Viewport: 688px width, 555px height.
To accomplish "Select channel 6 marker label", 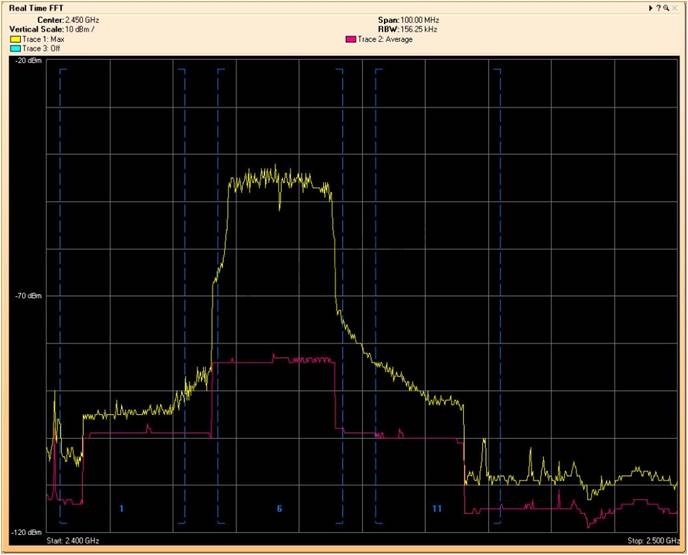I will click(x=279, y=508).
